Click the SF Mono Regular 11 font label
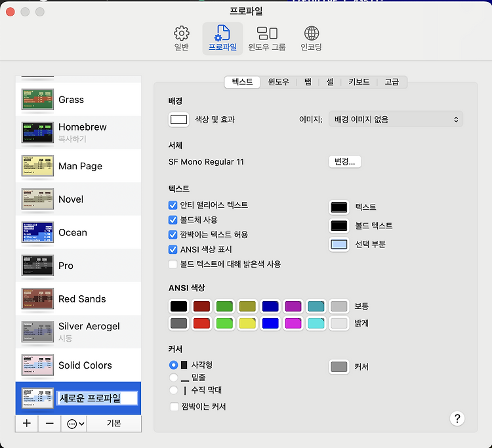Viewport: 492px width, 448px height. [206, 162]
